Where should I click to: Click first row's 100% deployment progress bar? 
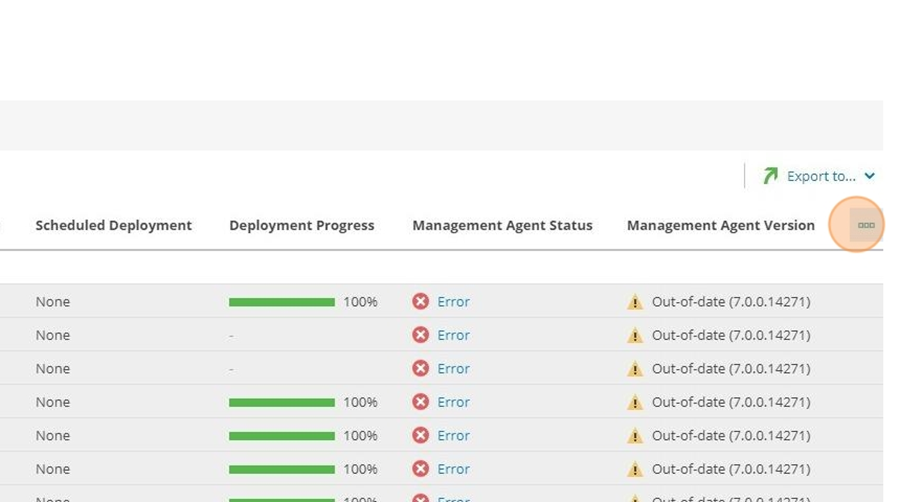(x=282, y=302)
